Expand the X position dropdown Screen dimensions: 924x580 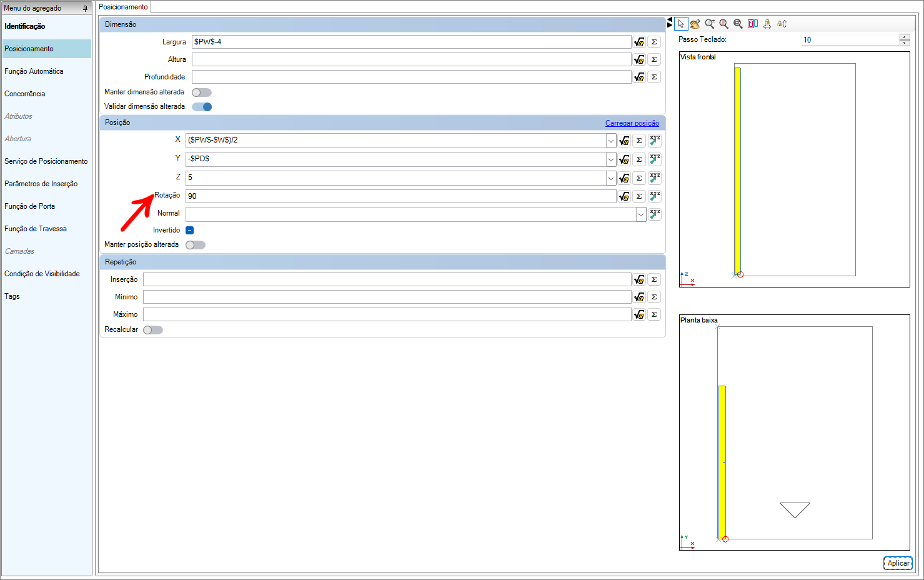(611, 141)
